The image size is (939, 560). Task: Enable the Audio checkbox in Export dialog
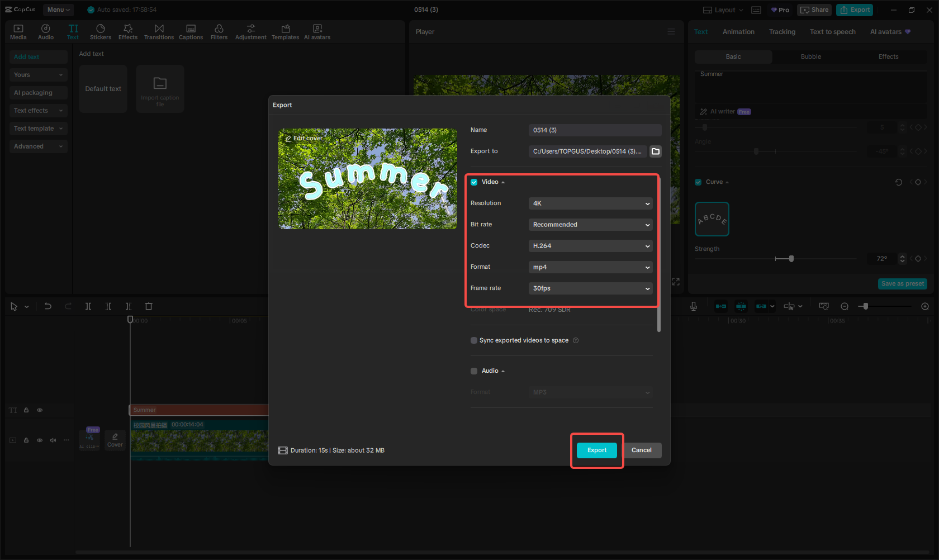pyautogui.click(x=473, y=371)
